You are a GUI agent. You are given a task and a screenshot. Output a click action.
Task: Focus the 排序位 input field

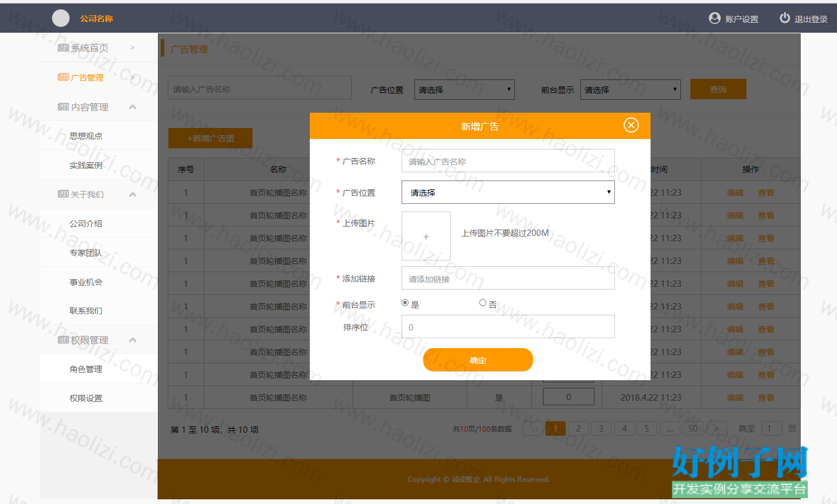tap(508, 326)
